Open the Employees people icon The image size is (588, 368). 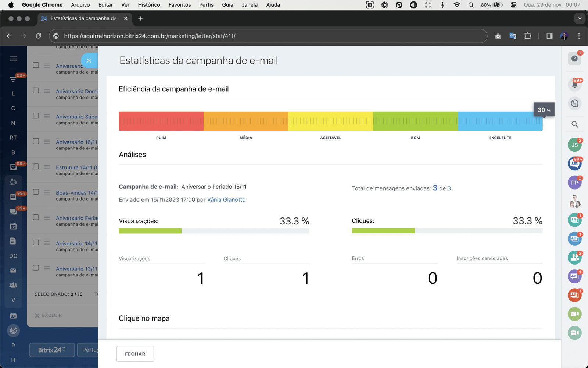[13, 285]
